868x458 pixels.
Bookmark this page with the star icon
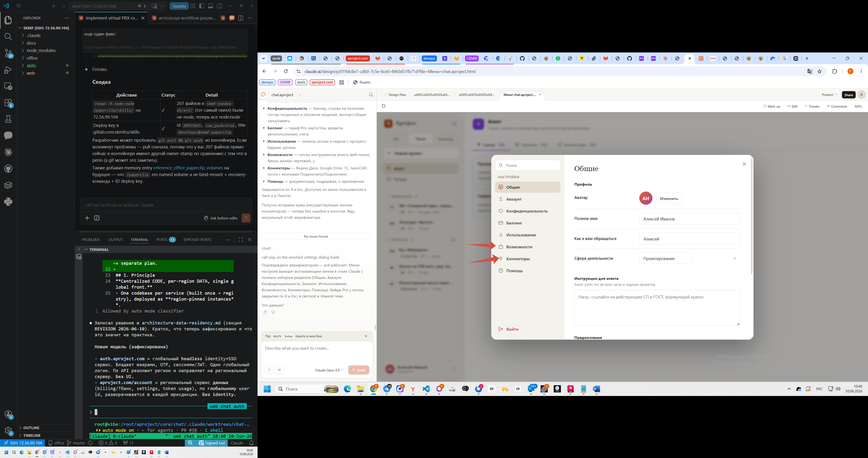pyautogui.click(x=820, y=72)
